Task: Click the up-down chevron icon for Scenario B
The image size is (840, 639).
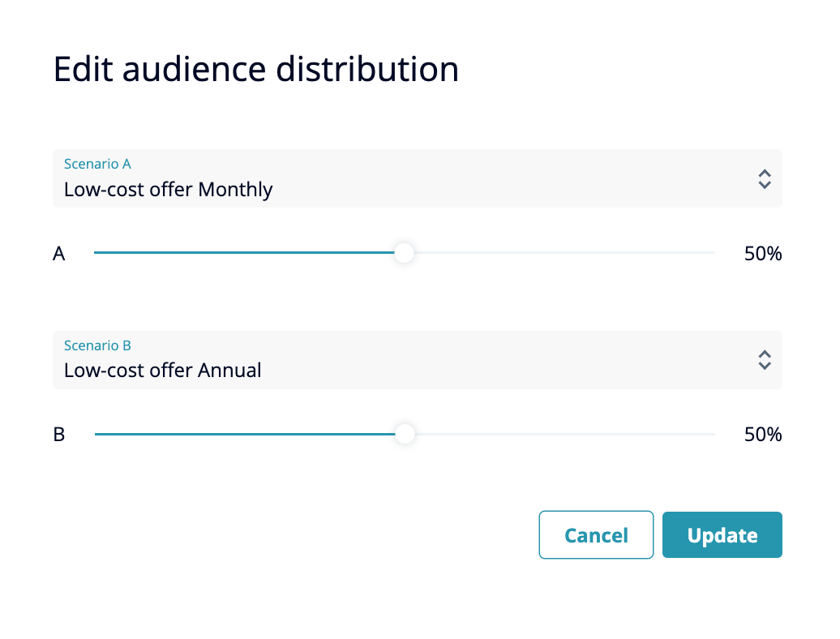Action: (x=764, y=360)
